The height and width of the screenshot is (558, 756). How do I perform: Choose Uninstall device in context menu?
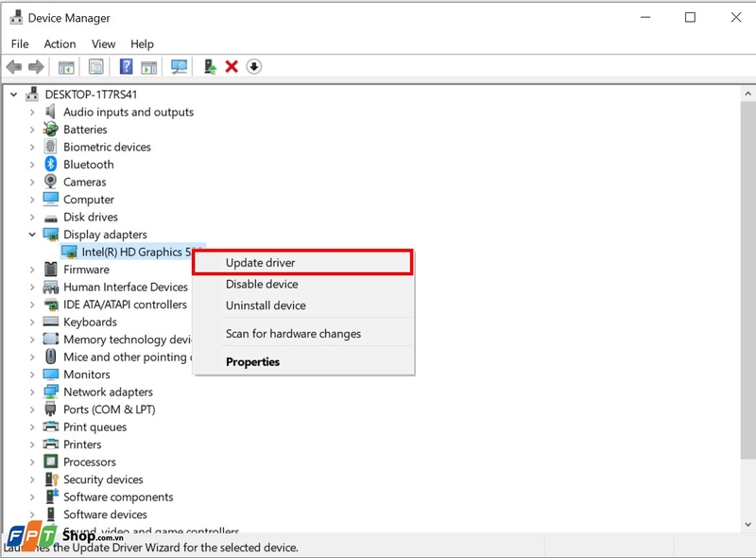302,305
